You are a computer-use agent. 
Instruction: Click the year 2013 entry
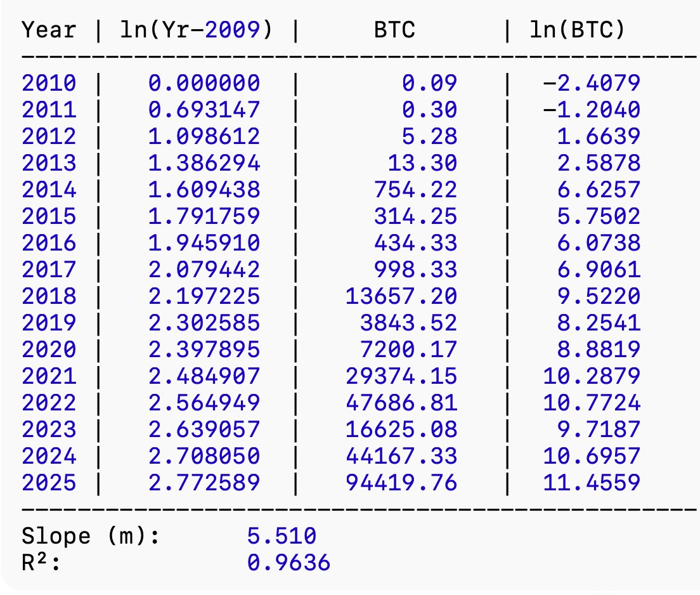[x=49, y=163]
